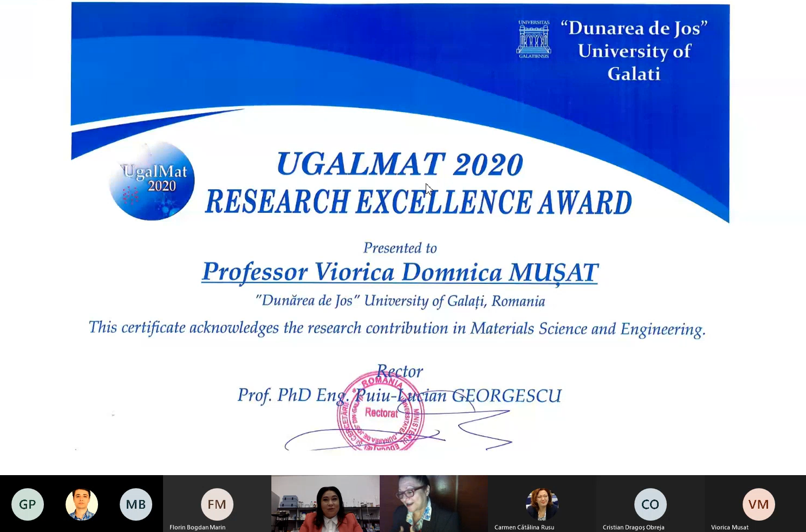Click the UgalMat 2020 round logo

coord(152,181)
